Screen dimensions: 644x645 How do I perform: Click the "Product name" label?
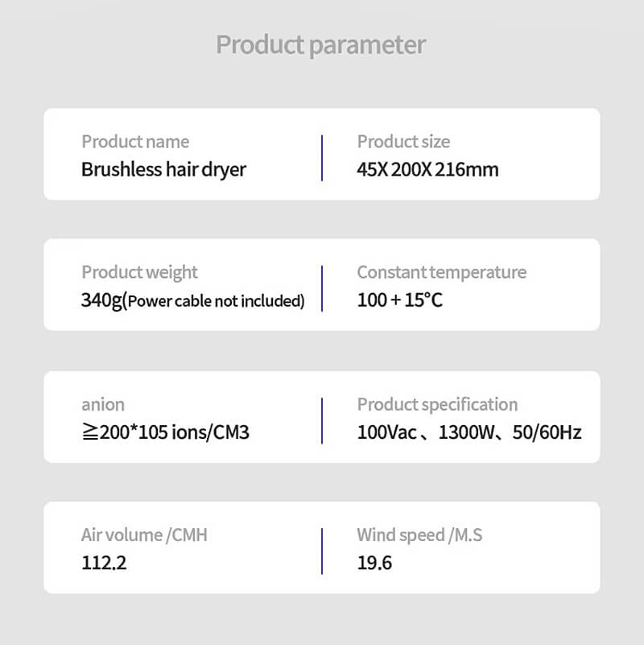(135, 142)
